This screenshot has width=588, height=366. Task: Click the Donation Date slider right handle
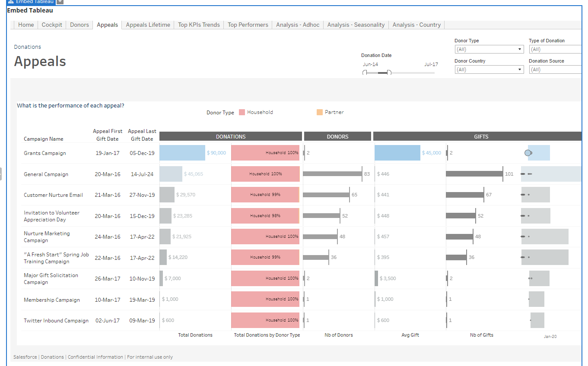[389, 73]
